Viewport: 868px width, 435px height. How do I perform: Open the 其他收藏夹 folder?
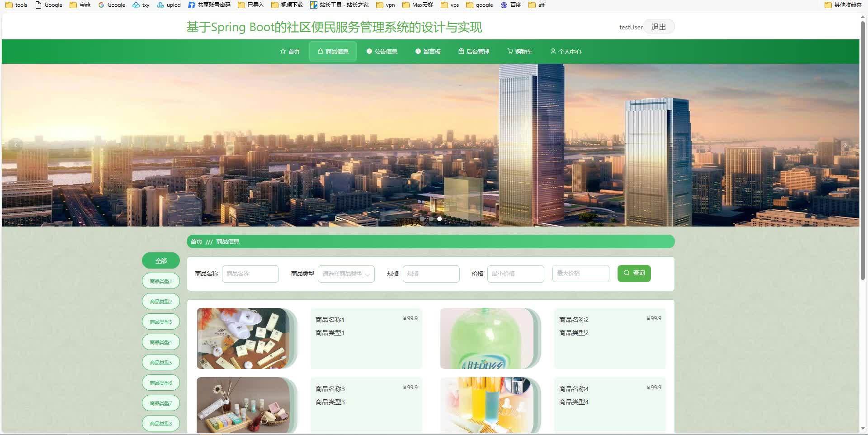point(843,5)
